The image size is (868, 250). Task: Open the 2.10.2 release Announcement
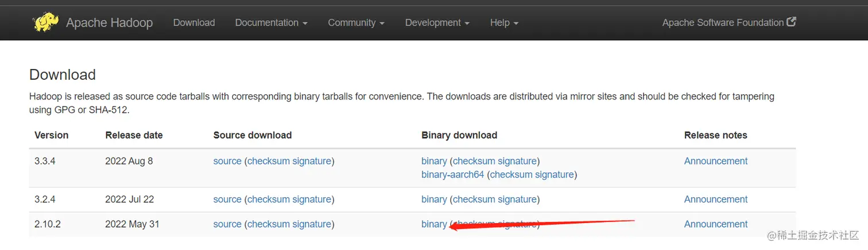(x=716, y=225)
